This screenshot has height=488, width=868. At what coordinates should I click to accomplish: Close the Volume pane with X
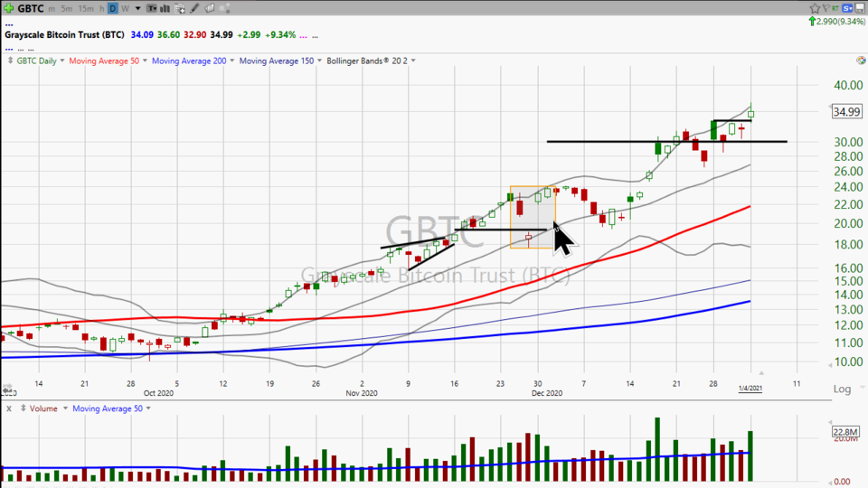[9, 408]
